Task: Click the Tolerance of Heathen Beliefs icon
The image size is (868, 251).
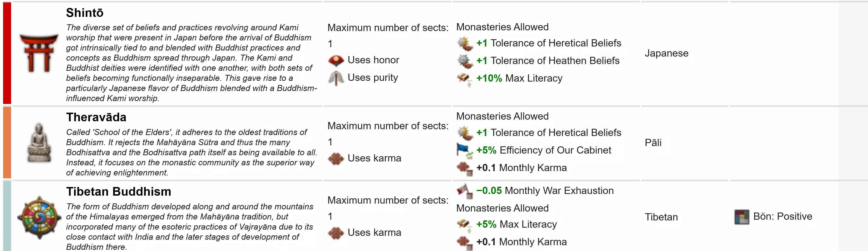Action: click(464, 61)
